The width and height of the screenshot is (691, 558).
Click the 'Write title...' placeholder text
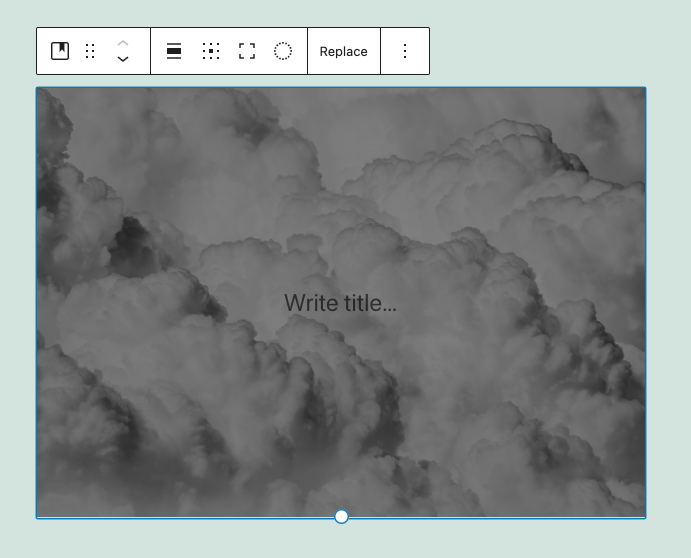coord(340,303)
